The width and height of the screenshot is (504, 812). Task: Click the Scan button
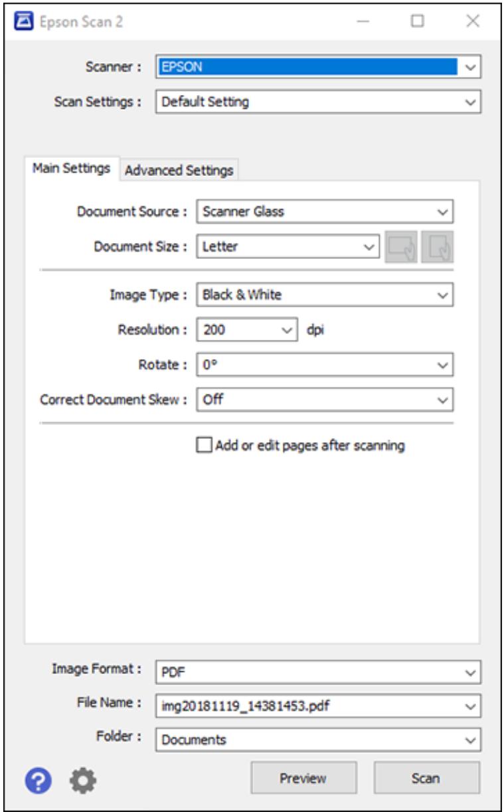(x=427, y=777)
